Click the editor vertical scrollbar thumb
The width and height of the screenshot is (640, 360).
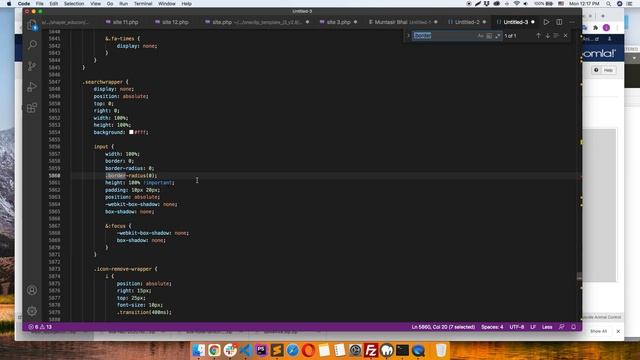(579, 276)
